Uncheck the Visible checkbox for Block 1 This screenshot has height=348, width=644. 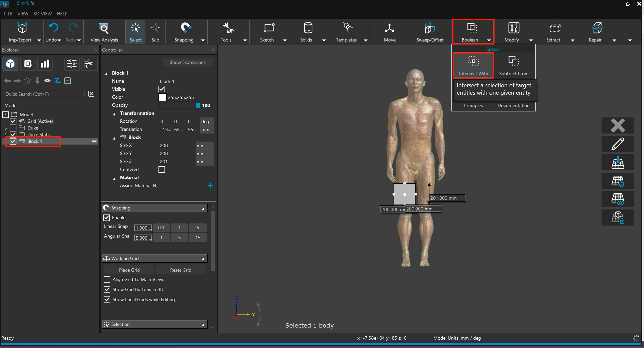[162, 89]
